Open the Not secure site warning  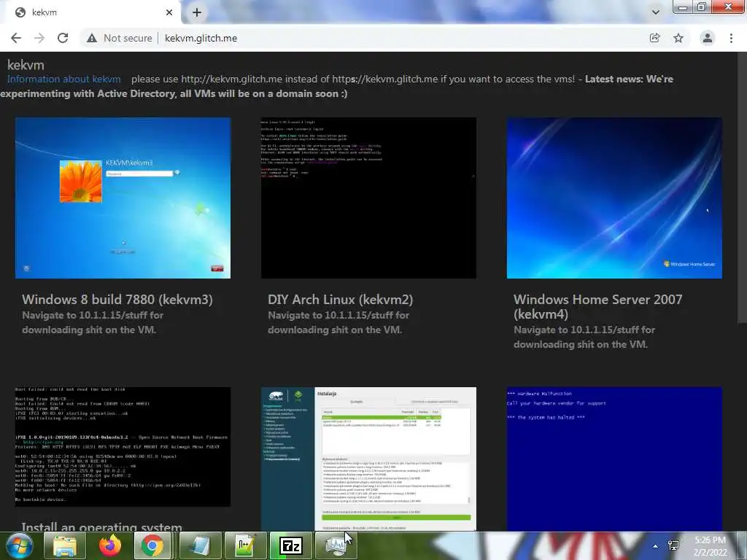click(x=119, y=38)
